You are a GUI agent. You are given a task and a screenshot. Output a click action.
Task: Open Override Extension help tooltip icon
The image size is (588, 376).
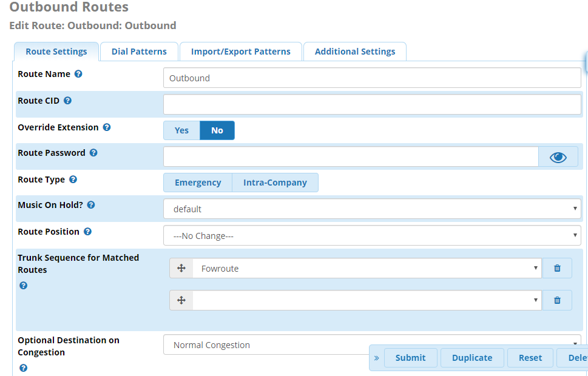point(107,127)
